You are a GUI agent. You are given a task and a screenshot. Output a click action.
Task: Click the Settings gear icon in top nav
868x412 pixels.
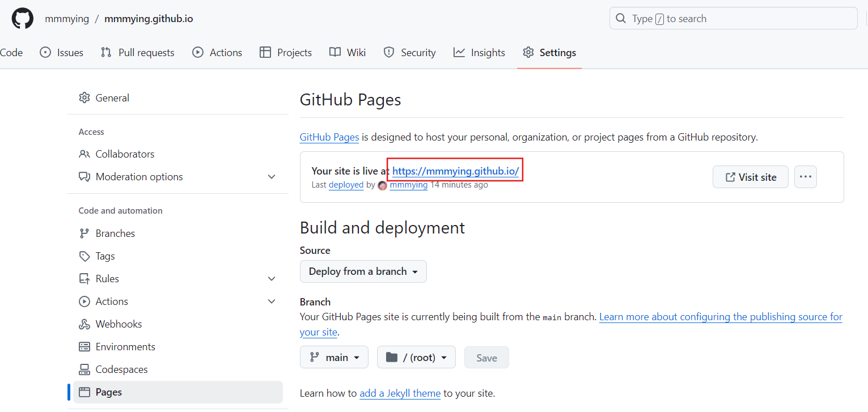tap(528, 52)
